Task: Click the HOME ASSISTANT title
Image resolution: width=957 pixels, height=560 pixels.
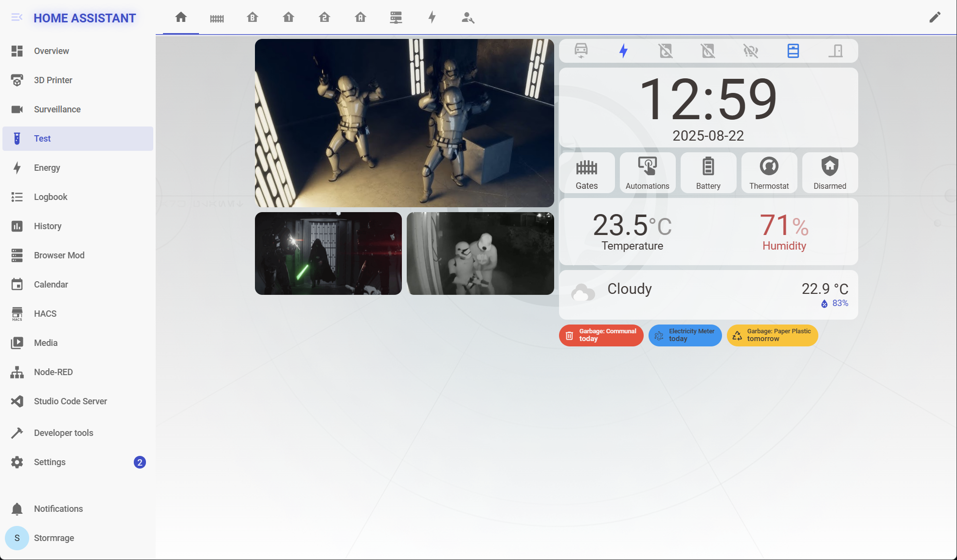Action: point(85,18)
